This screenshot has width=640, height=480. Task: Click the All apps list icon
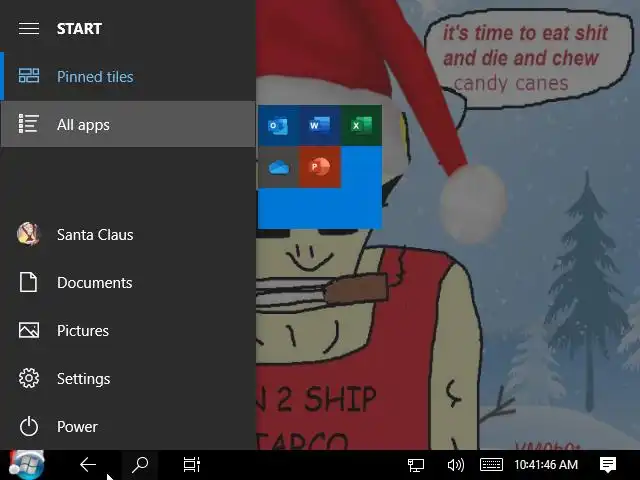click(x=29, y=124)
